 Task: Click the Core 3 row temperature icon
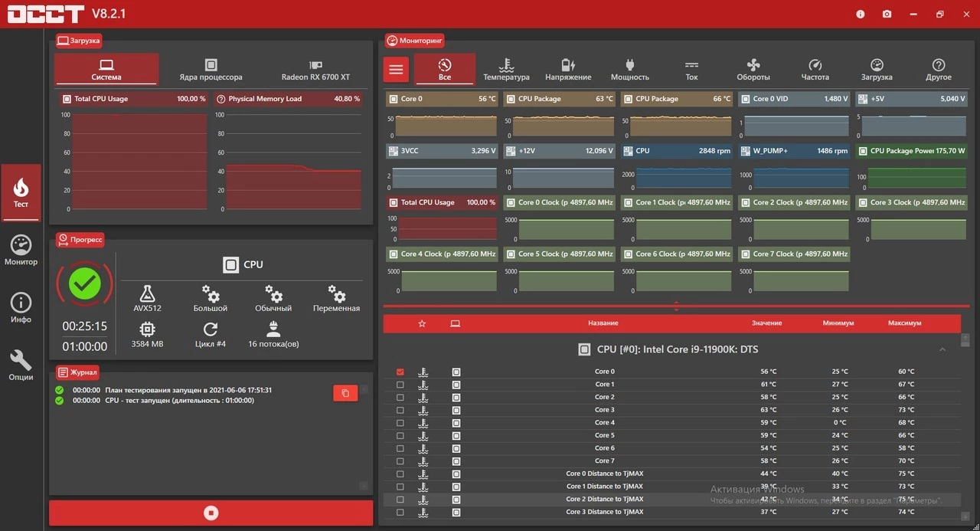tap(423, 410)
